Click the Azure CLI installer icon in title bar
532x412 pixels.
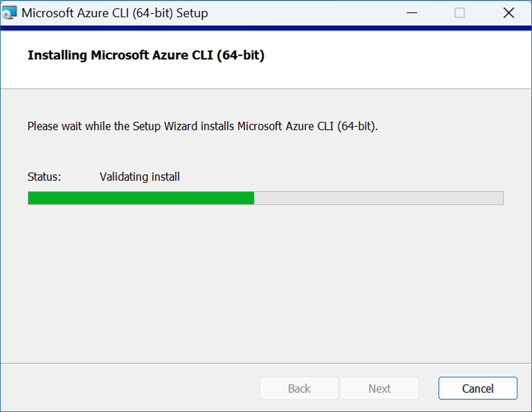tap(9, 13)
